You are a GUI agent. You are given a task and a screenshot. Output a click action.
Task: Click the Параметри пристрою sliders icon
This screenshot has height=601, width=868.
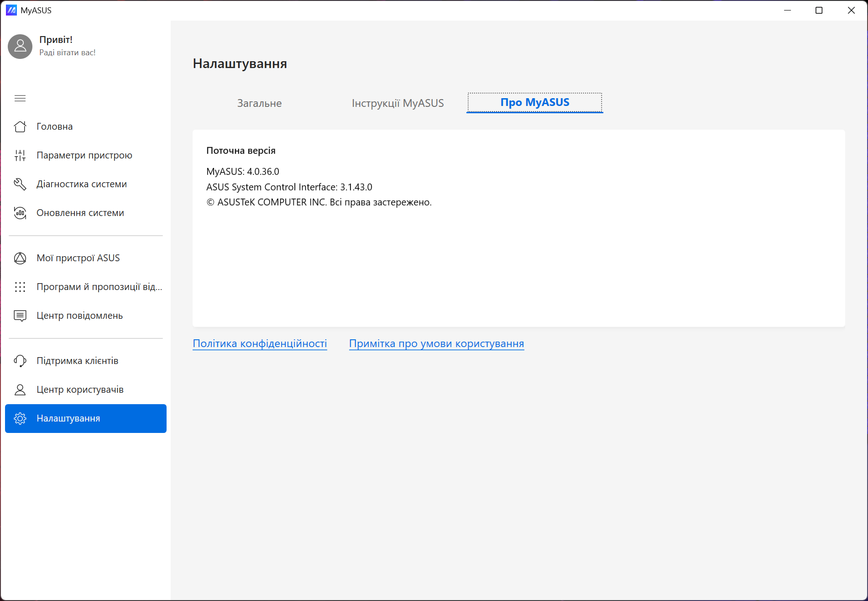click(x=20, y=155)
